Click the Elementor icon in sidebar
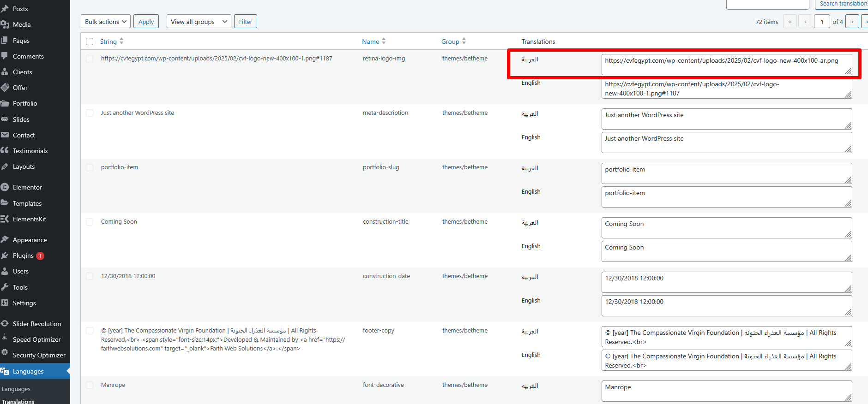This screenshot has width=868, height=404. click(5, 187)
